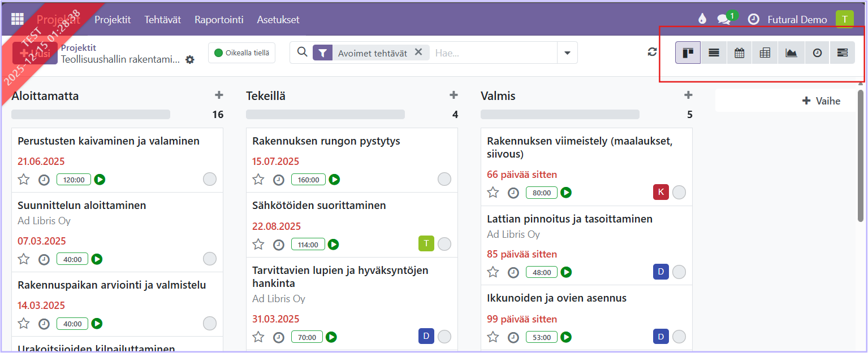Mark Sähkötöiden suorittaminen as favorite

pos(258,244)
